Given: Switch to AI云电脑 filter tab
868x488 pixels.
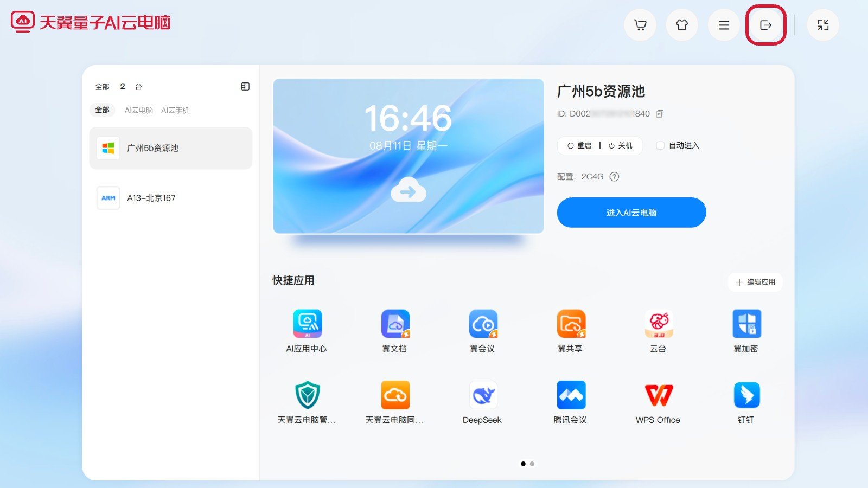Looking at the screenshot, I should coord(139,110).
